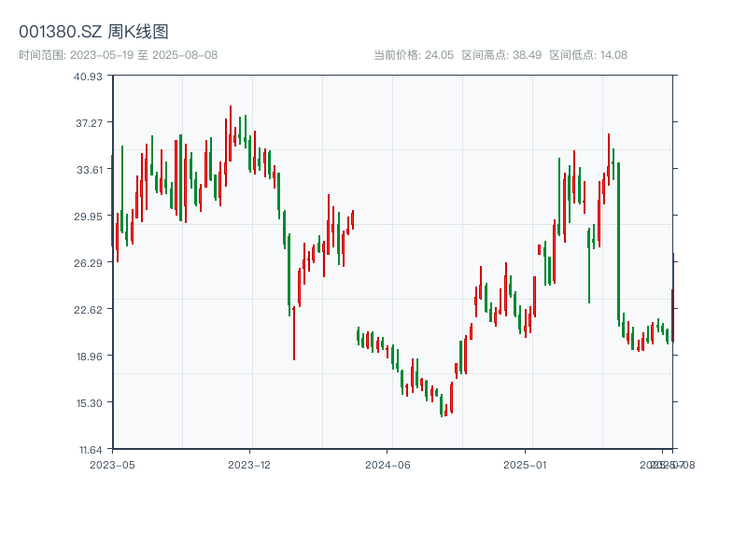The image size is (747, 560).
Task: Click the 2025-01 x-axis date label
Action: [x=526, y=464]
